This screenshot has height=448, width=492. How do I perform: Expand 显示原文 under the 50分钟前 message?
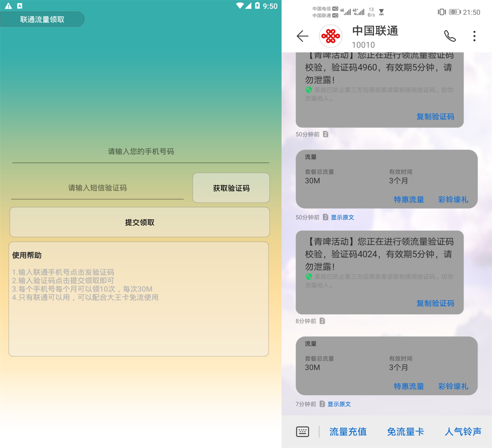coord(342,217)
